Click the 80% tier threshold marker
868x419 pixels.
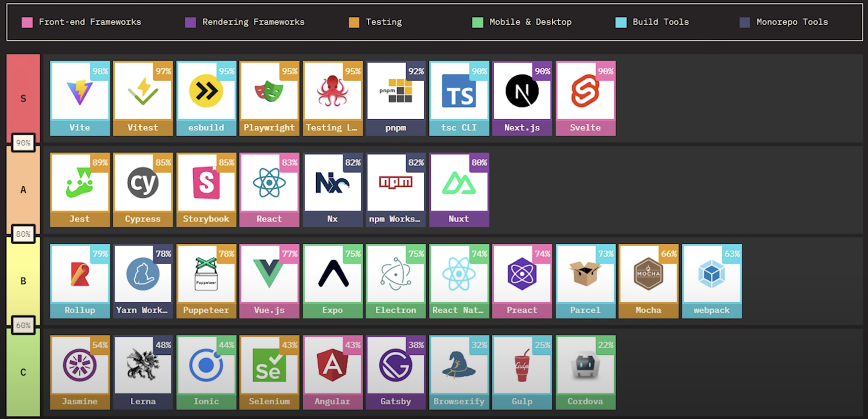pos(23,234)
